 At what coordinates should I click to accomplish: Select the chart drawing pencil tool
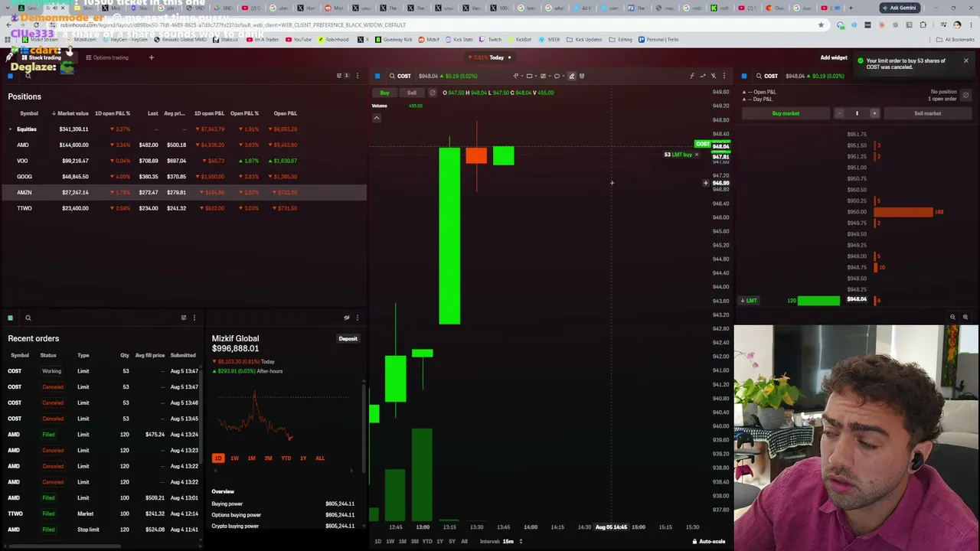[571, 76]
